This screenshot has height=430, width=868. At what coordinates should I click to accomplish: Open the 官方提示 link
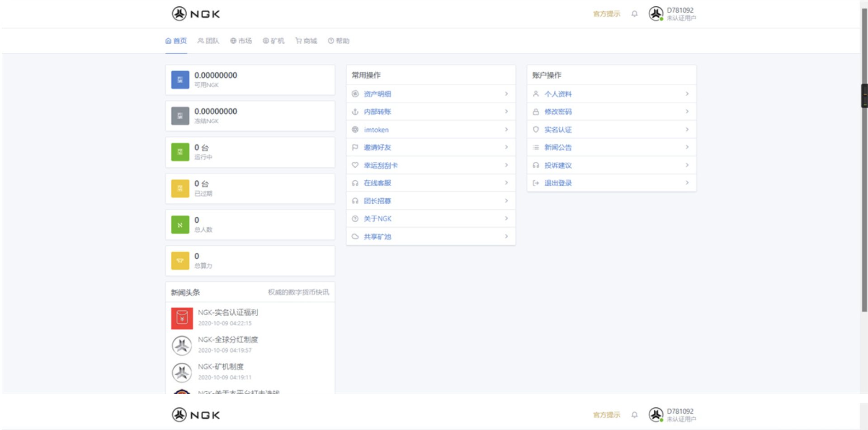click(606, 14)
